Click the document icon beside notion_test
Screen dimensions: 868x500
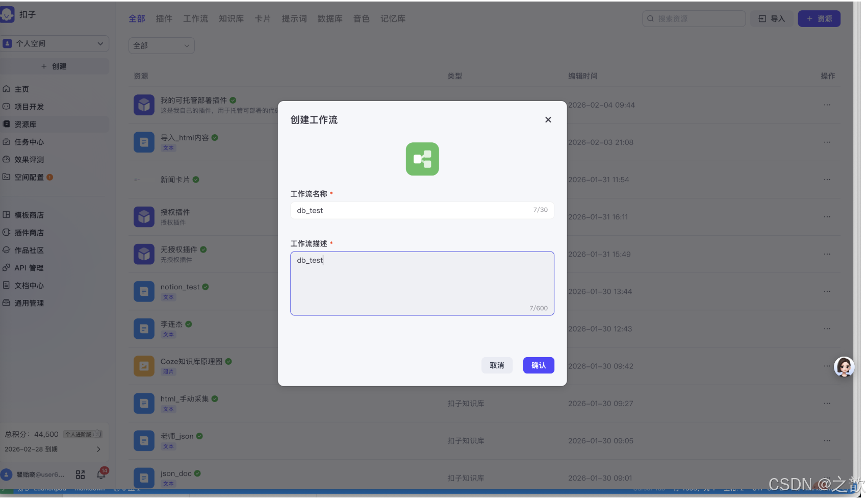pyautogui.click(x=144, y=291)
